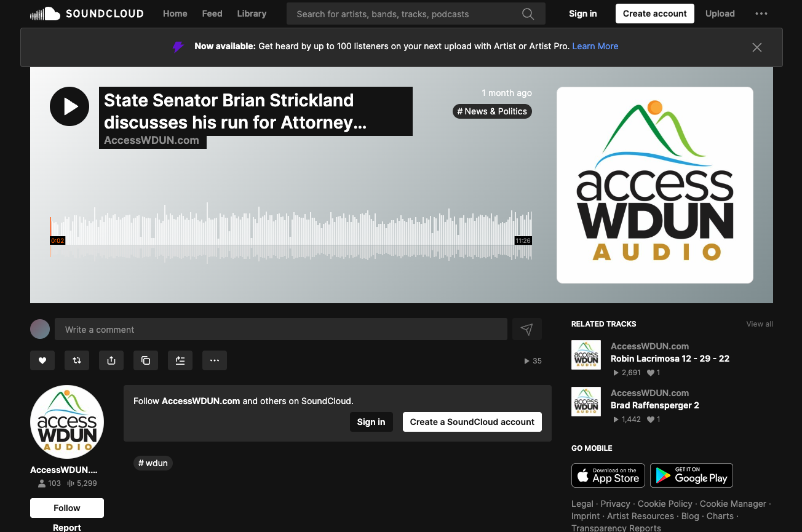Open the three-dot settings menu in header
The image size is (802, 532).
coord(761,14)
